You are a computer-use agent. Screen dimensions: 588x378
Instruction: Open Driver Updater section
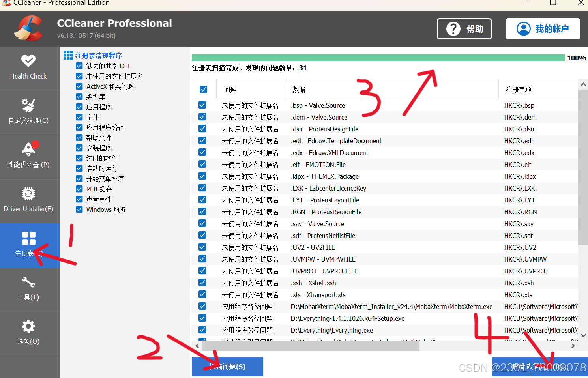pyautogui.click(x=30, y=201)
